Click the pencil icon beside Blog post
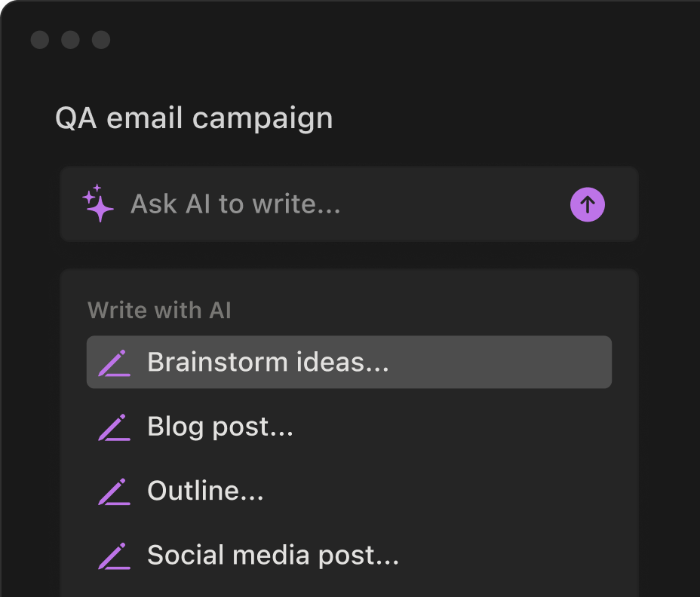This screenshot has height=597, width=700. point(115,427)
